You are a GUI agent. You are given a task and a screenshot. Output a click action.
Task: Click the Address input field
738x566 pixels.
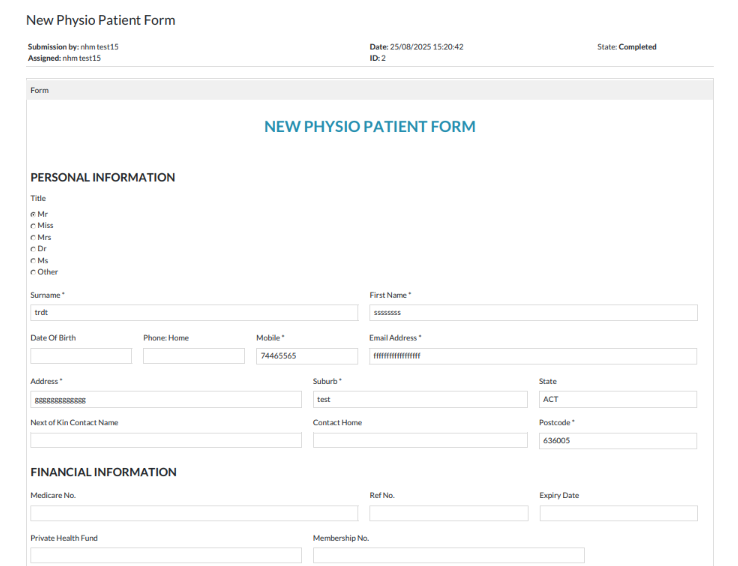pyautogui.click(x=165, y=399)
